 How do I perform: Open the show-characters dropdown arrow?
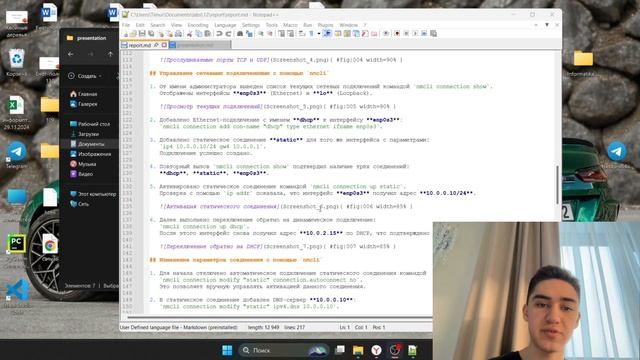pos(320,33)
